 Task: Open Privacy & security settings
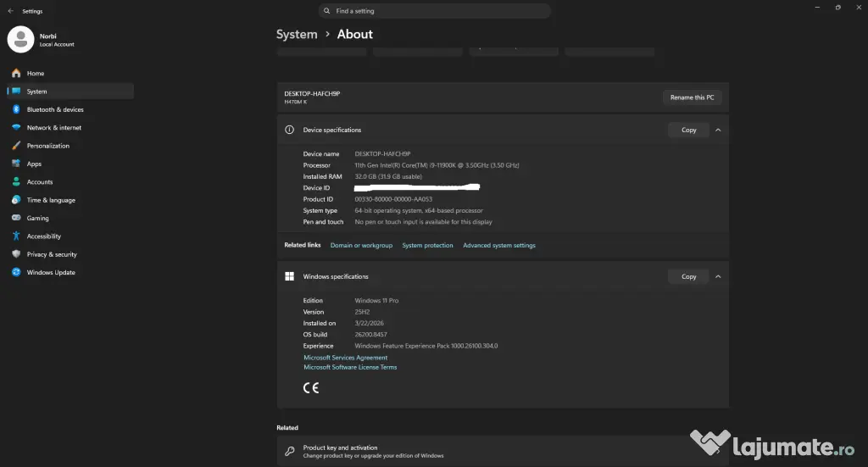click(x=70, y=254)
